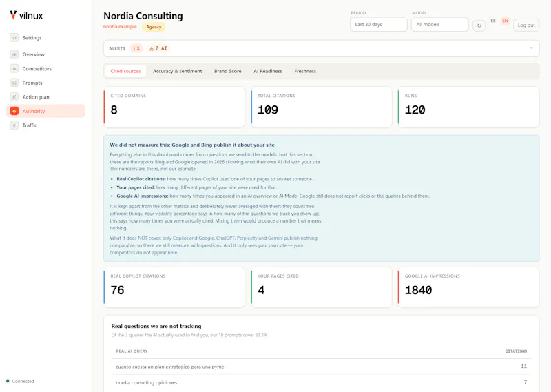The image size is (551, 392).
Task: Click the Citations column header
Action: [x=516, y=351]
